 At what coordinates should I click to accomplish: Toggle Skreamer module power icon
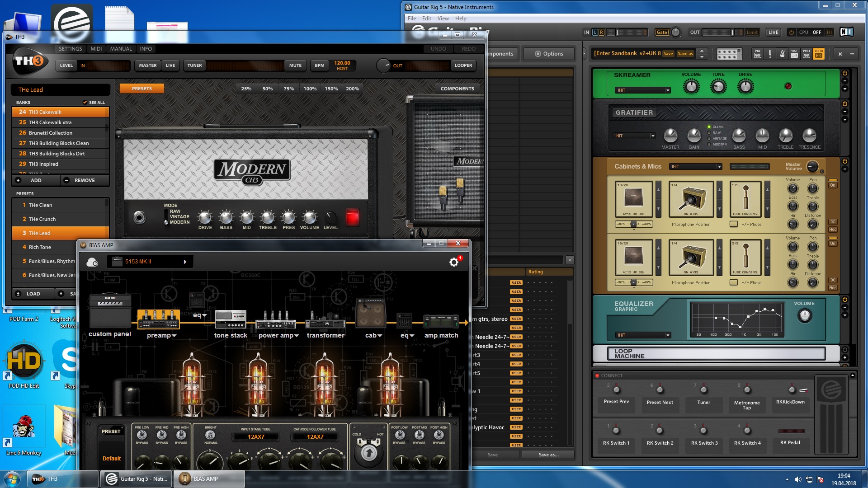click(844, 73)
